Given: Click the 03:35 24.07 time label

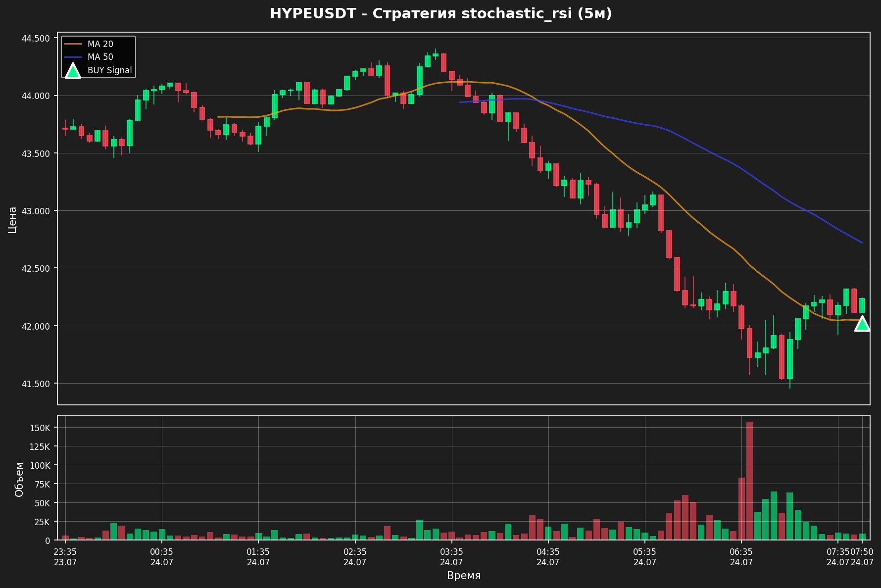Looking at the screenshot, I should (451, 557).
